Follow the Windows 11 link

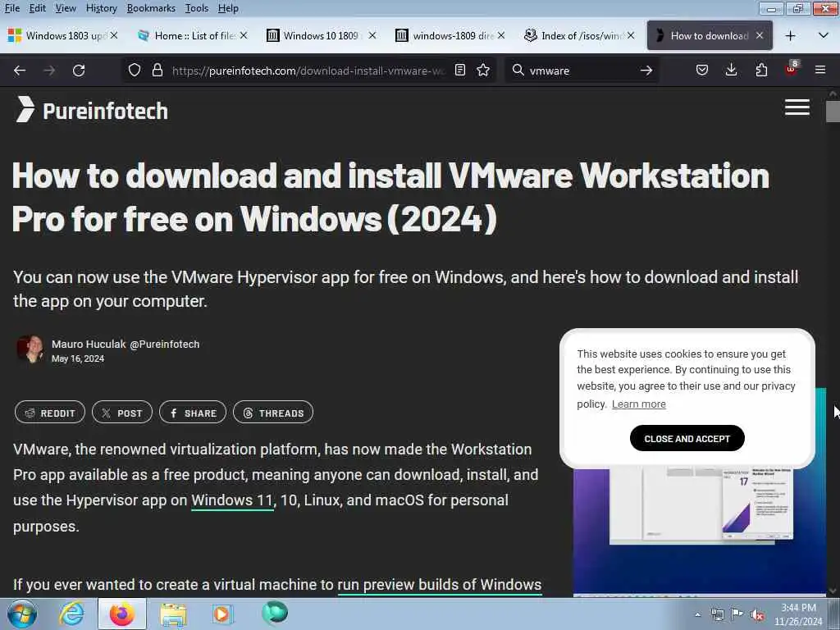[x=232, y=500]
